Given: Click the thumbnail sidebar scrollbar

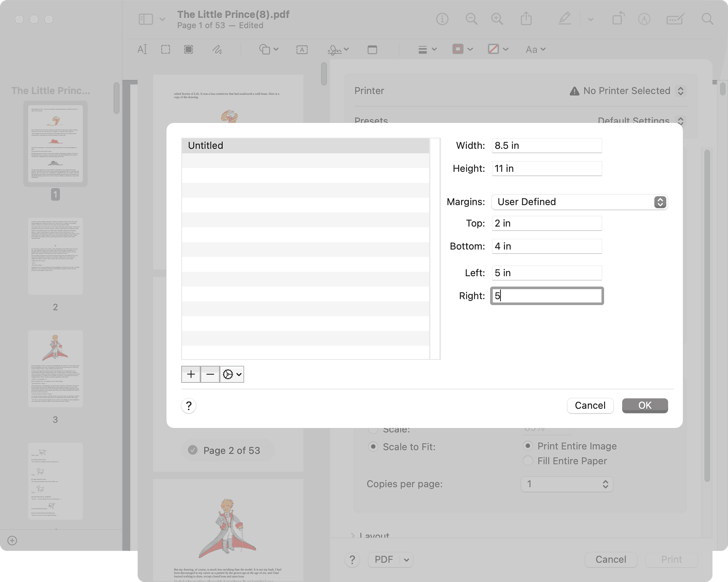Looking at the screenshot, I should [x=117, y=98].
